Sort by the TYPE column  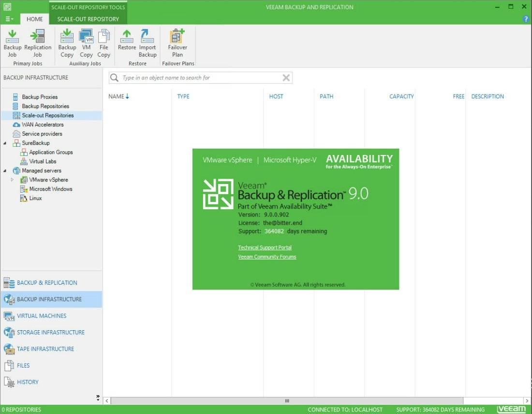(x=183, y=96)
